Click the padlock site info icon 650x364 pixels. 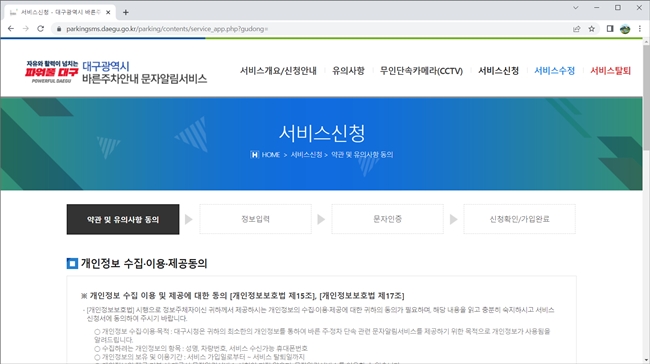coord(59,29)
